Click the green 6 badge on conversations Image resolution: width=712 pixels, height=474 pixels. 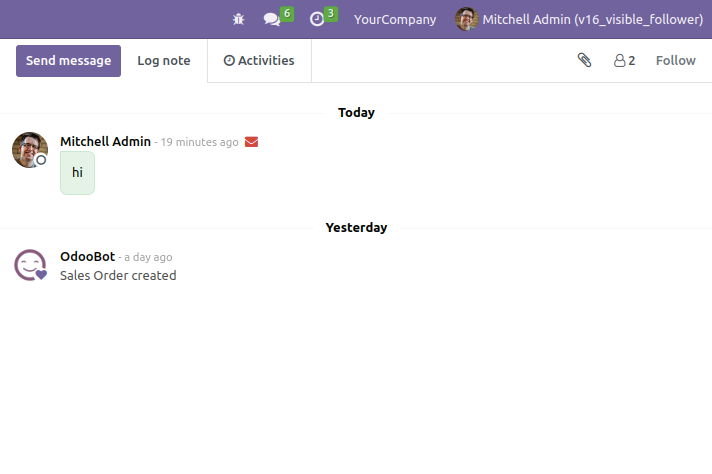coord(287,14)
